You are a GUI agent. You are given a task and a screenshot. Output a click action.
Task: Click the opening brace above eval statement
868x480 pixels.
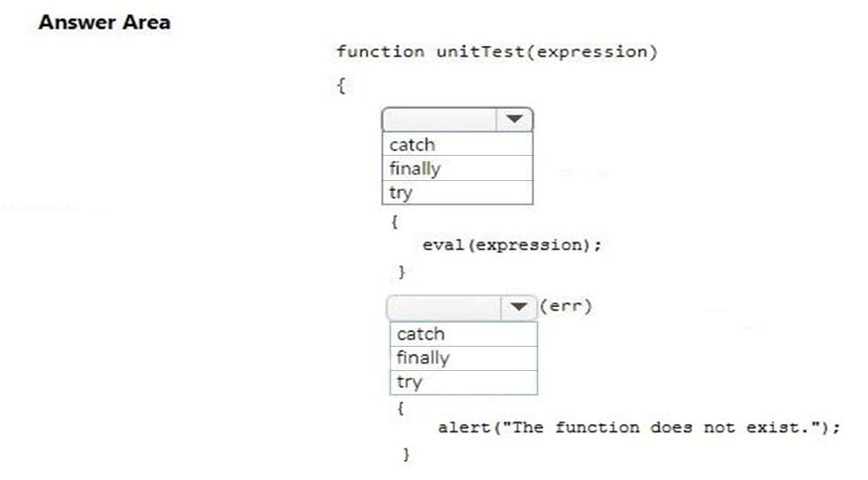coord(395,222)
